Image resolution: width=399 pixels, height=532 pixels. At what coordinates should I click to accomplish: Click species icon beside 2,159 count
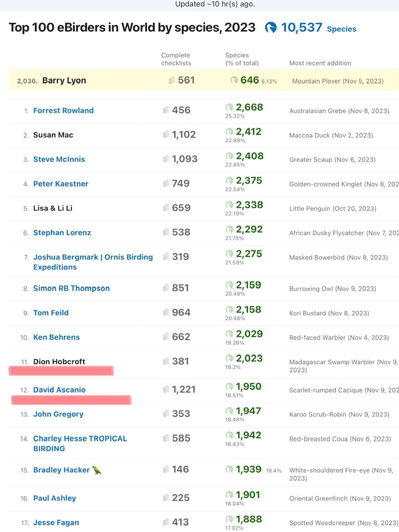pyautogui.click(x=229, y=285)
